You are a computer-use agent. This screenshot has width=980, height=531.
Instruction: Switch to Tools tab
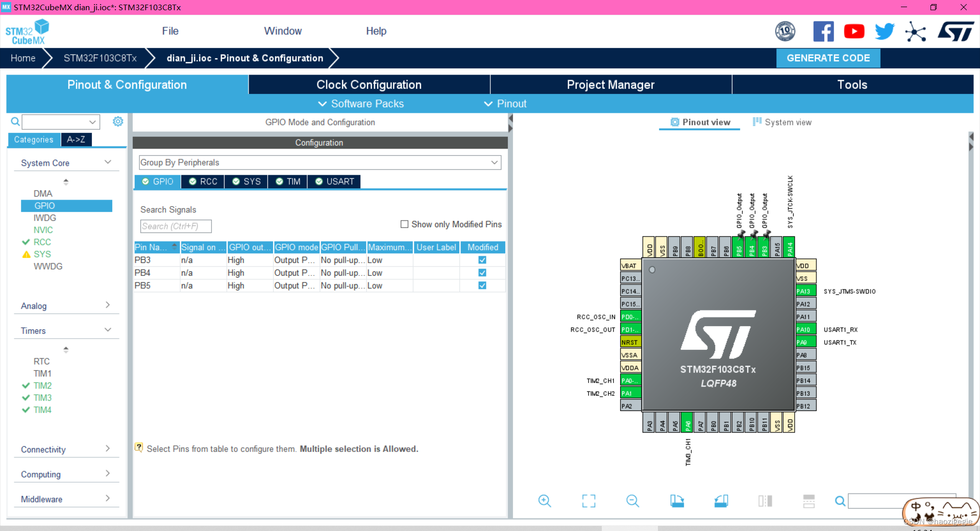coord(852,85)
